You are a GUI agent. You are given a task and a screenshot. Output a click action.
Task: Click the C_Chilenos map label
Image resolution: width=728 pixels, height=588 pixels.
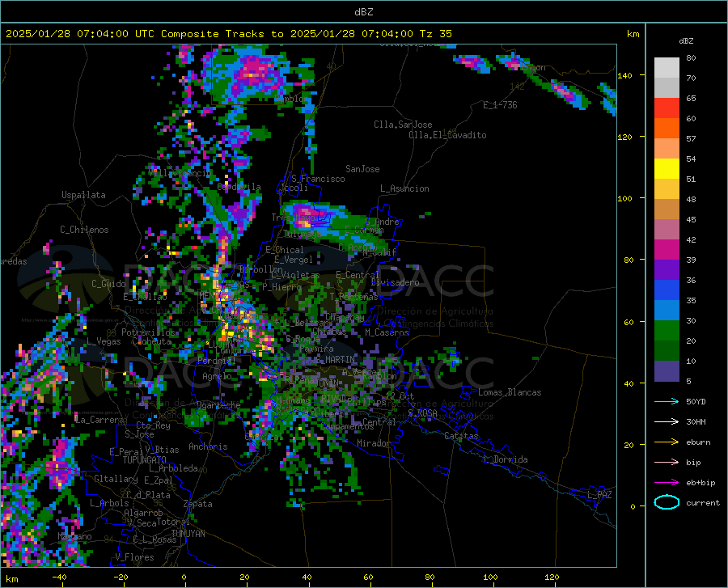[x=84, y=230]
